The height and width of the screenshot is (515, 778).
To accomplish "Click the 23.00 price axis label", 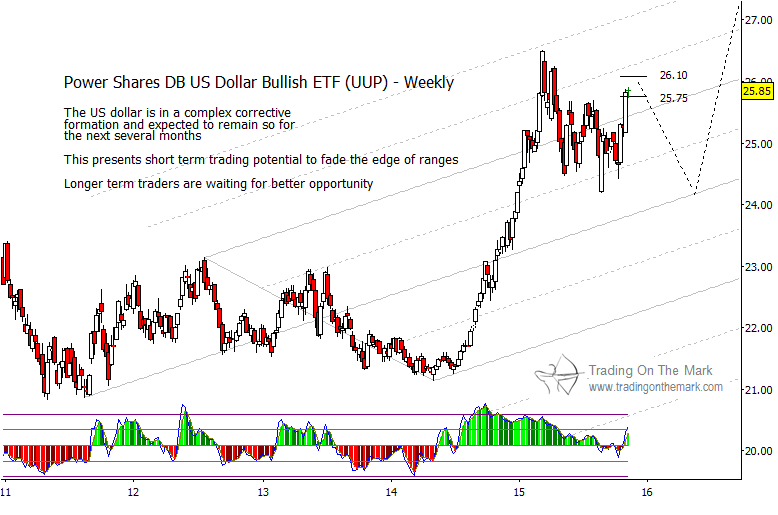I will [759, 267].
